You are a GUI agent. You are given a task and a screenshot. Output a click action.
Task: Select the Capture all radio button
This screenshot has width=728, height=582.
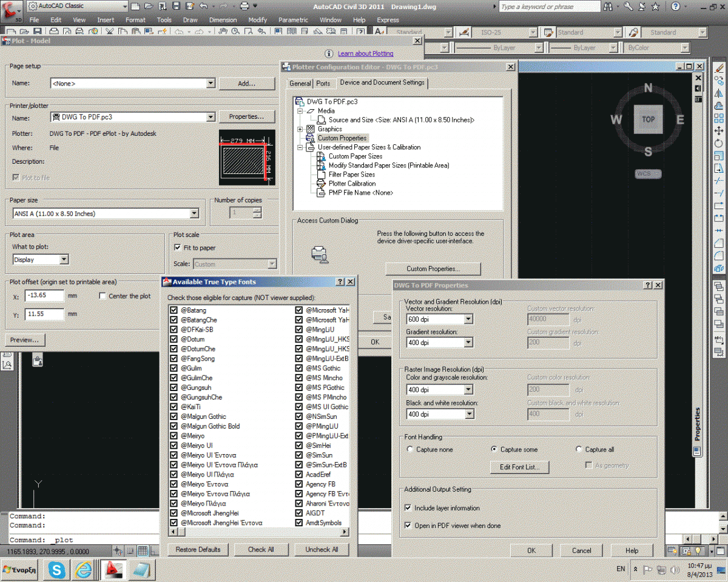[579, 450]
